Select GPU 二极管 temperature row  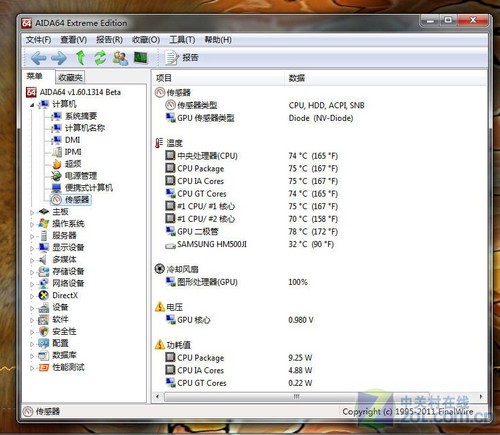[x=252, y=232]
